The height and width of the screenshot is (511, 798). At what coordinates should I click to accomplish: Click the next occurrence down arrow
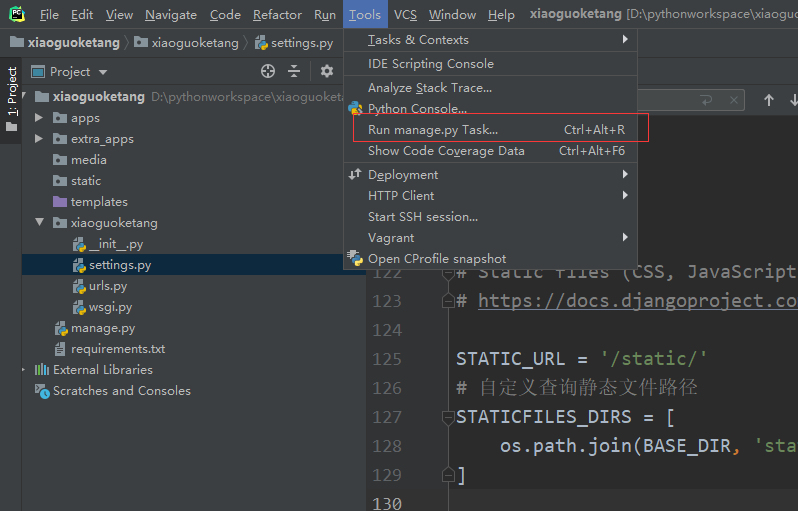point(793,100)
